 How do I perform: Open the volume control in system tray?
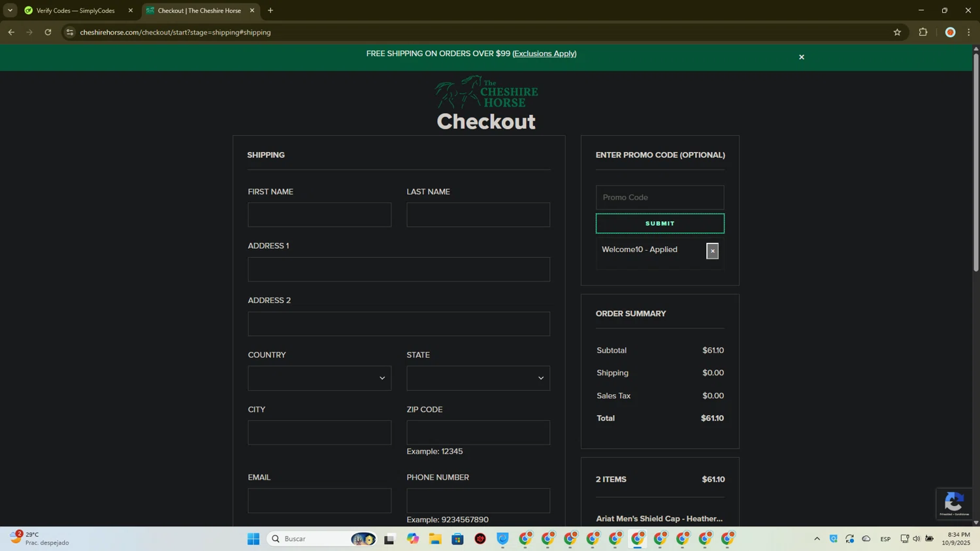click(917, 539)
